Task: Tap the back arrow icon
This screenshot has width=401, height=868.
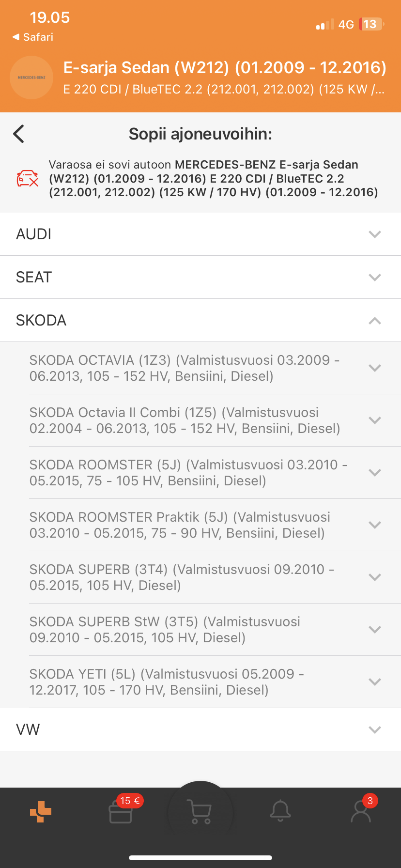Action: tap(19, 134)
